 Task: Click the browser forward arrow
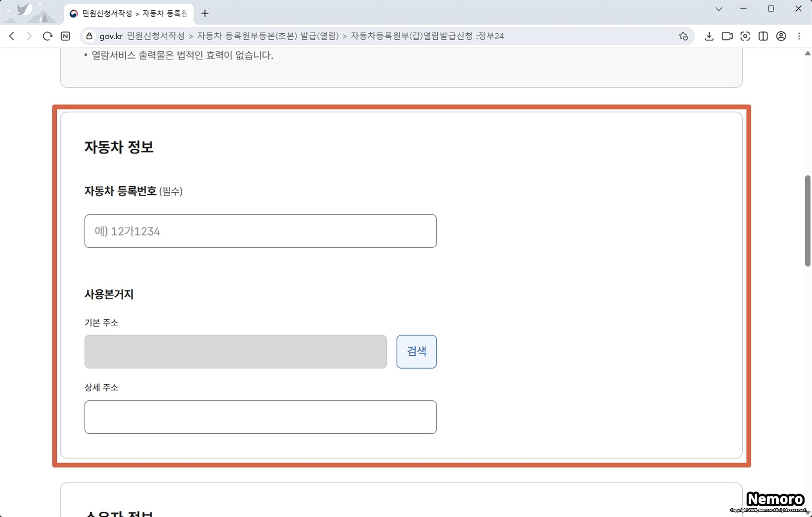pos(29,36)
